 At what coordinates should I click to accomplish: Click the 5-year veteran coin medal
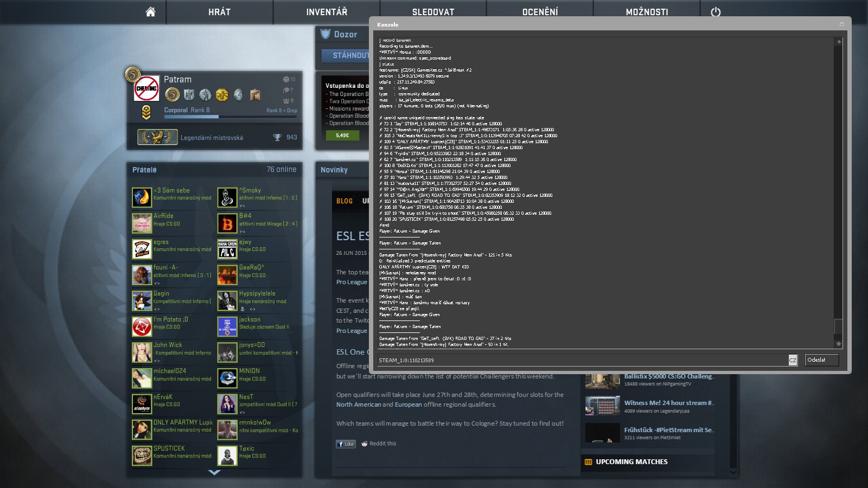tap(172, 95)
